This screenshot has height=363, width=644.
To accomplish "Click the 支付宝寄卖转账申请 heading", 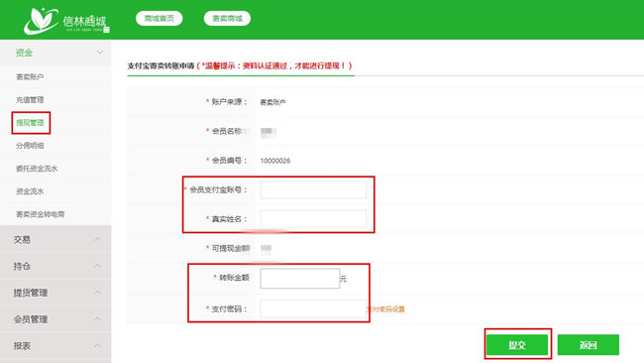I will (x=161, y=65).
